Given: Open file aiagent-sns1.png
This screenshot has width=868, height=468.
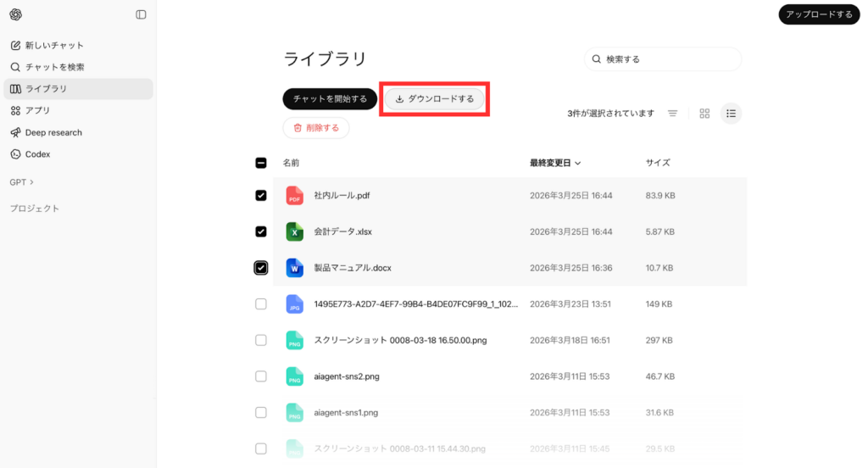Looking at the screenshot, I should click(x=346, y=413).
